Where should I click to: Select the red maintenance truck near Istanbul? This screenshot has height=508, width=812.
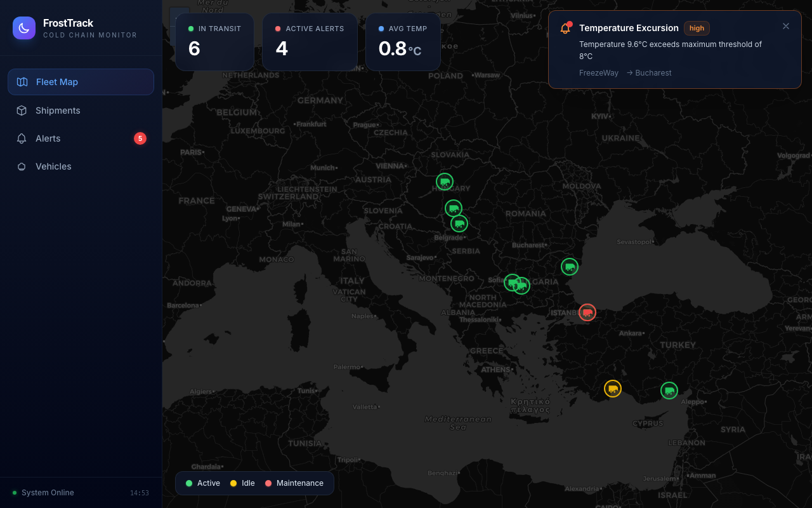click(x=587, y=312)
